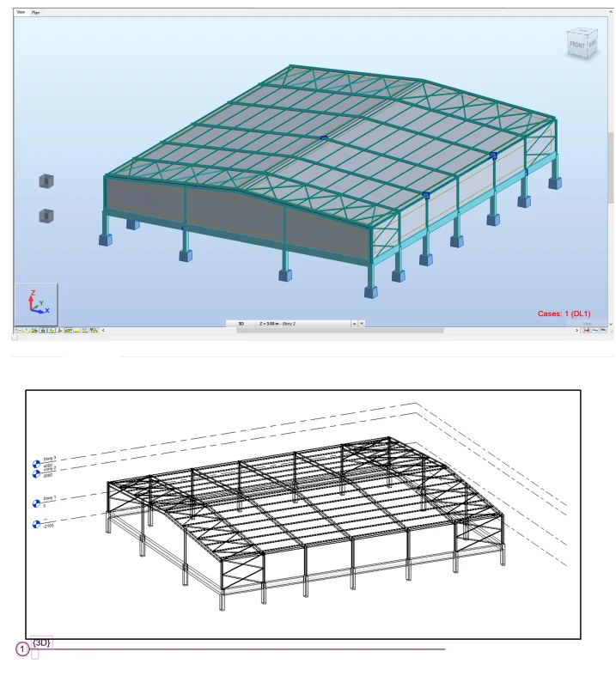Screen dimensions: 616x676
Task: Toggle the house-shaped display icon in bottom toolbar
Action: click(43, 330)
